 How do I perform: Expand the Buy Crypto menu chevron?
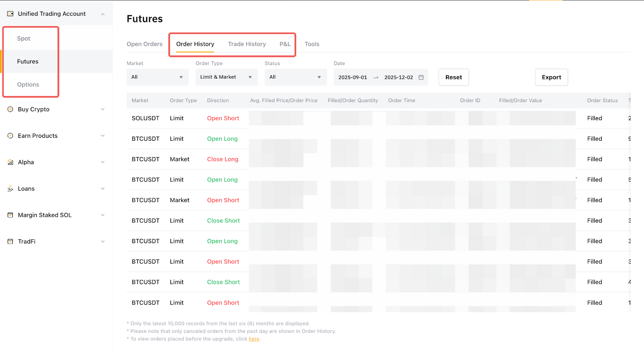tap(103, 109)
